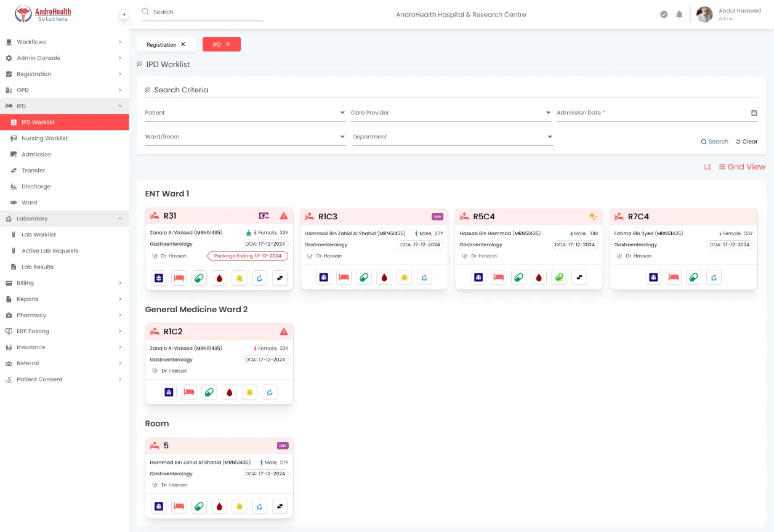Open the notifications bell icon
774x532 pixels.
(x=679, y=14)
